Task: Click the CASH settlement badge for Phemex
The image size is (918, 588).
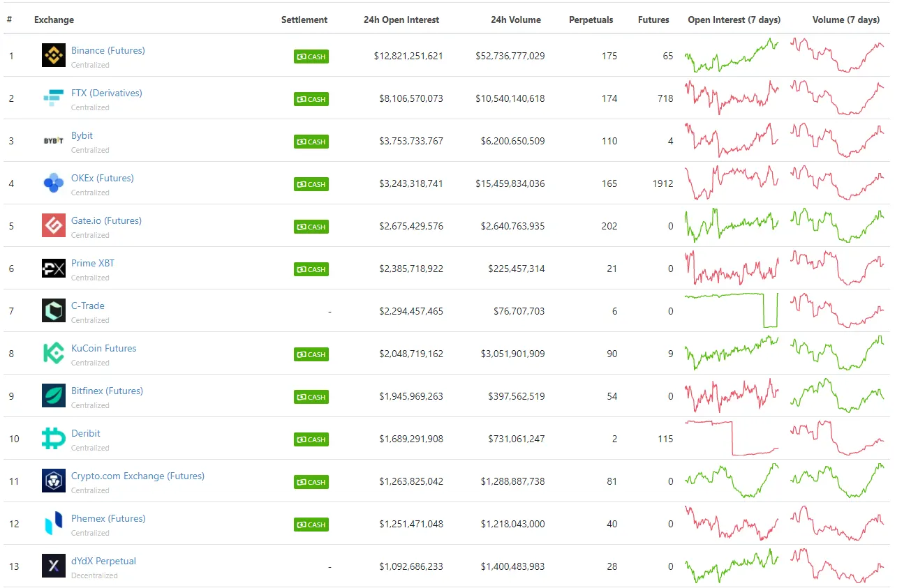Action: tap(311, 525)
